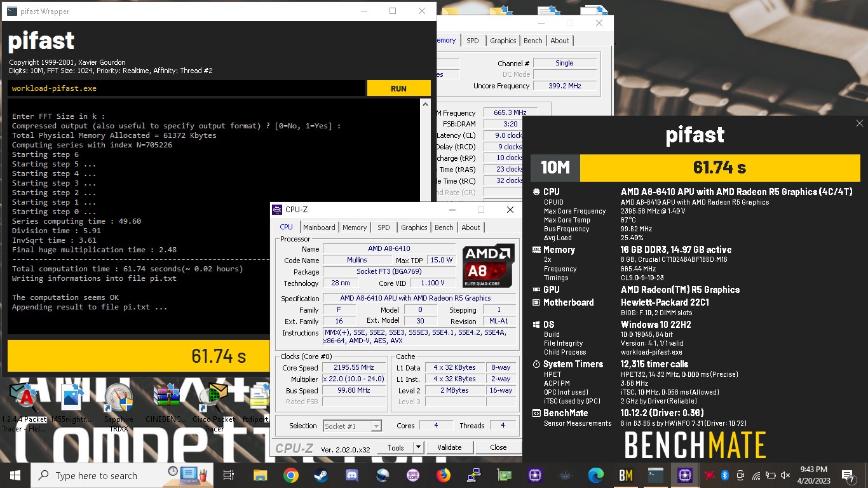868x488 pixels.
Task: Click the CPU chip icon in BenchMate panel
Action: click(x=537, y=192)
